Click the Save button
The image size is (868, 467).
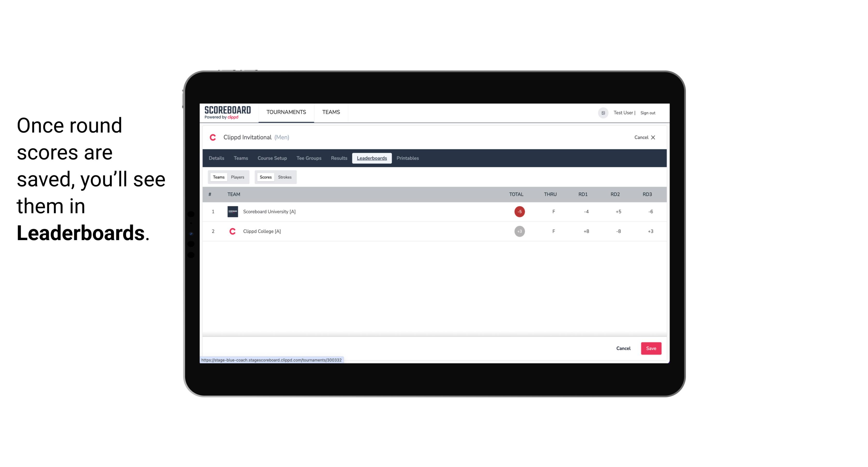(x=650, y=348)
